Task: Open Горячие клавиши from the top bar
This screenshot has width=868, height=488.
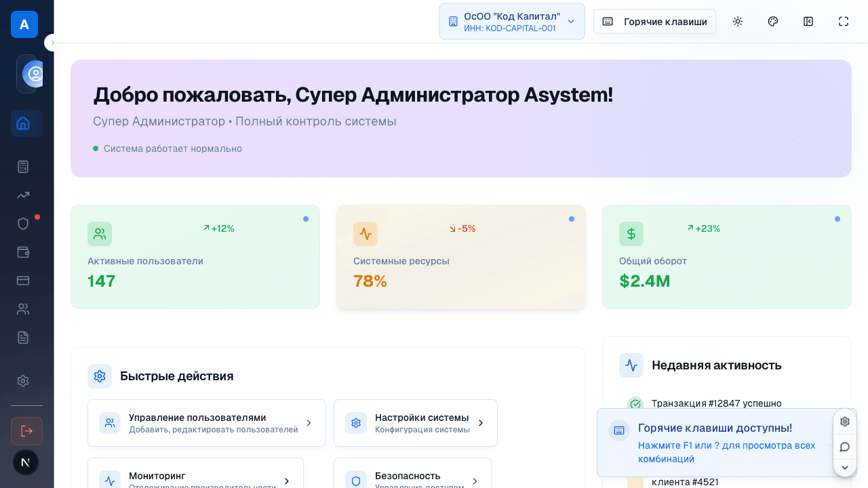Action: pyautogui.click(x=654, y=21)
